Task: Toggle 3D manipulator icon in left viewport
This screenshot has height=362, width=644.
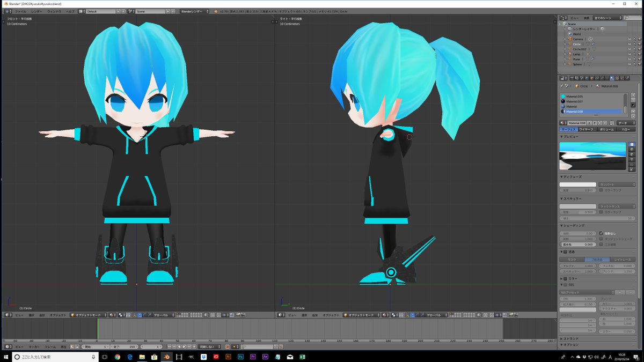Action: [x=134, y=315]
